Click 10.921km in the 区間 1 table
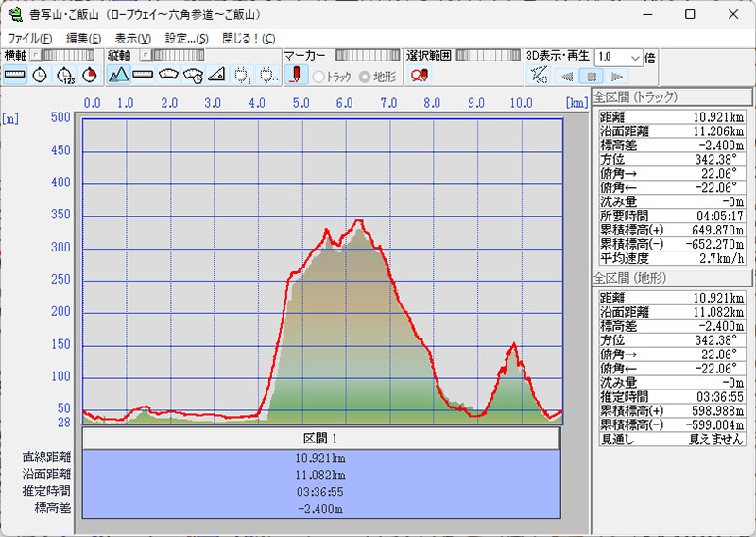This screenshot has height=537, width=756. pos(320,458)
